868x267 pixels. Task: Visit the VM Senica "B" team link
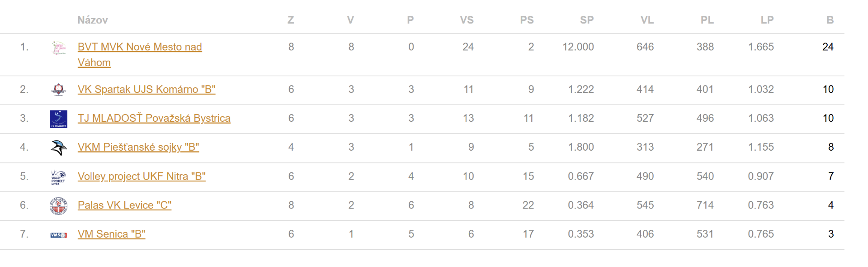click(111, 234)
